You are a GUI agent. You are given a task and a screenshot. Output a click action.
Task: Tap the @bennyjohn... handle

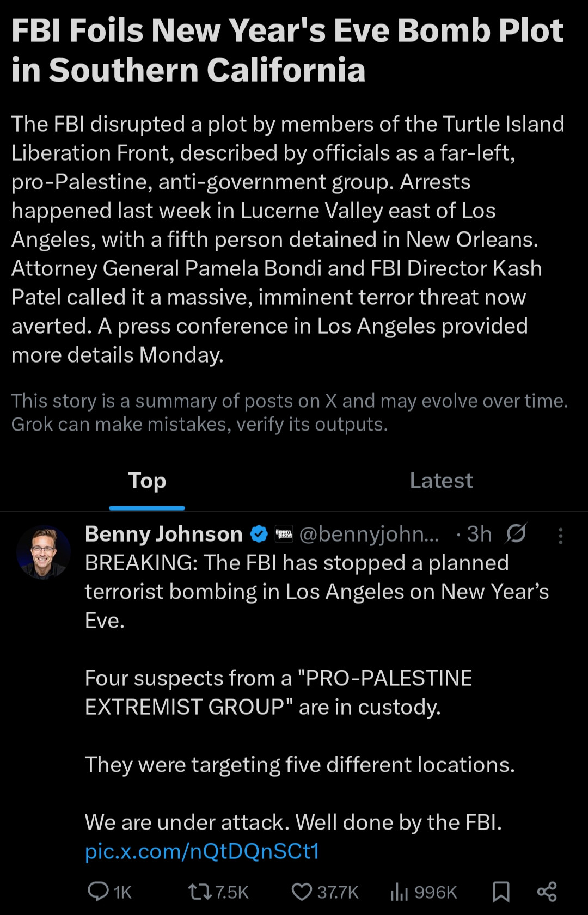point(369,534)
